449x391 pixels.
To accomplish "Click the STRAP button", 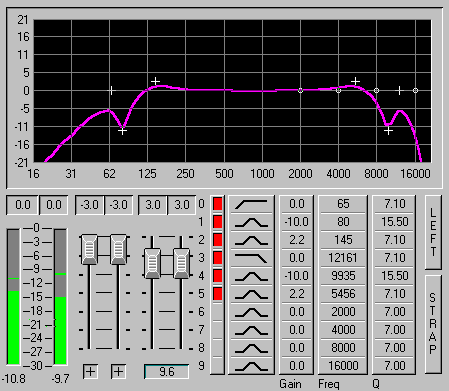I will tap(433, 323).
